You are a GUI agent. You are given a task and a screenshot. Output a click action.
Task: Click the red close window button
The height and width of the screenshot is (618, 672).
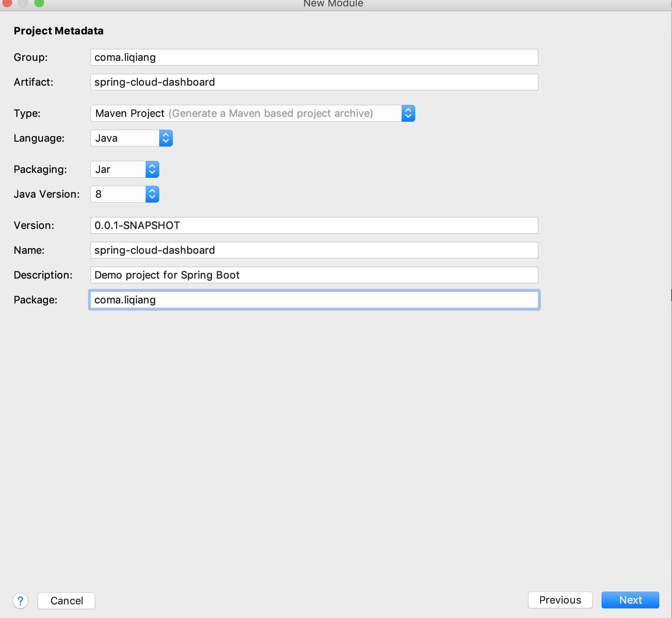[7, 3]
